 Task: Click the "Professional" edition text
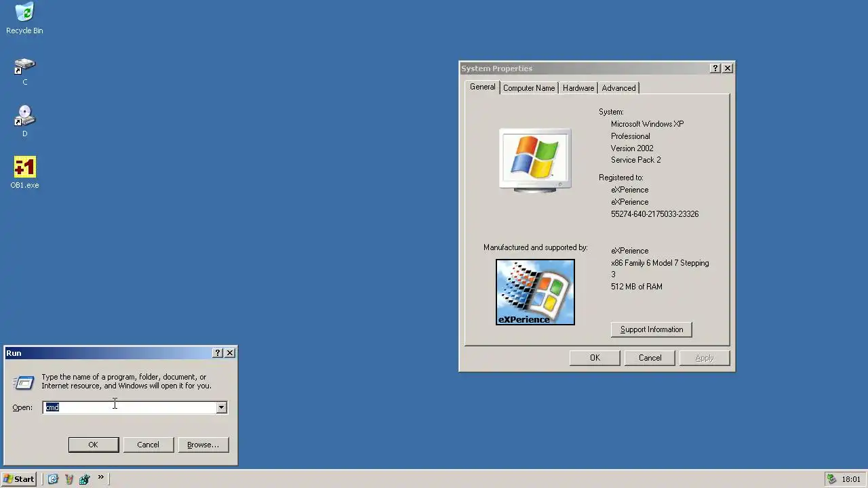[x=630, y=136]
